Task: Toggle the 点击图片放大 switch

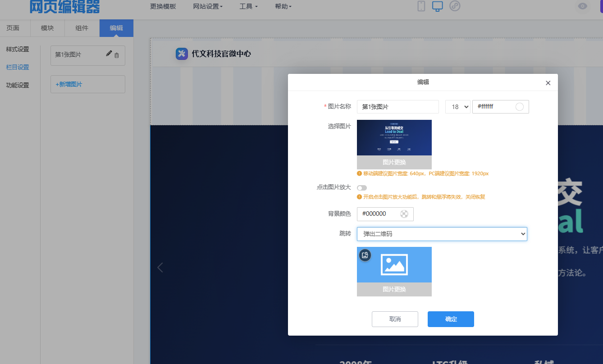Action: pos(362,188)
